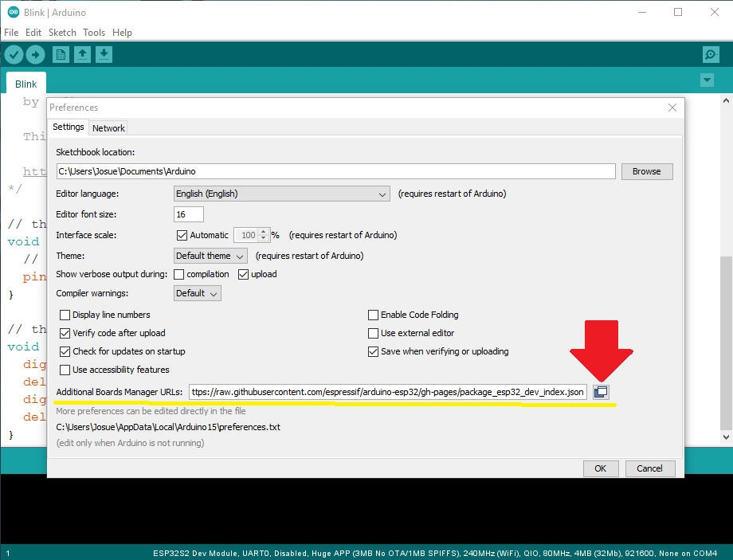
Task: Close the Preferences dialog with X
Action: click(672, 108)
